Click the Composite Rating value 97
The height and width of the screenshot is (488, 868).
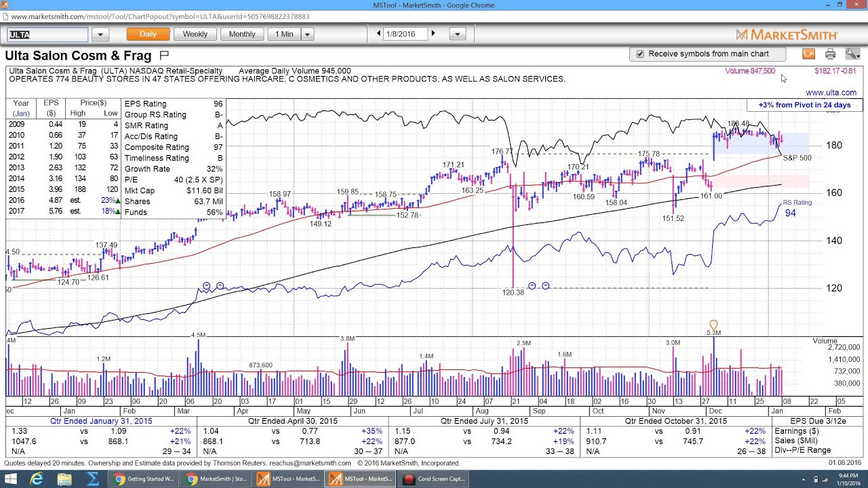[218, 147]
